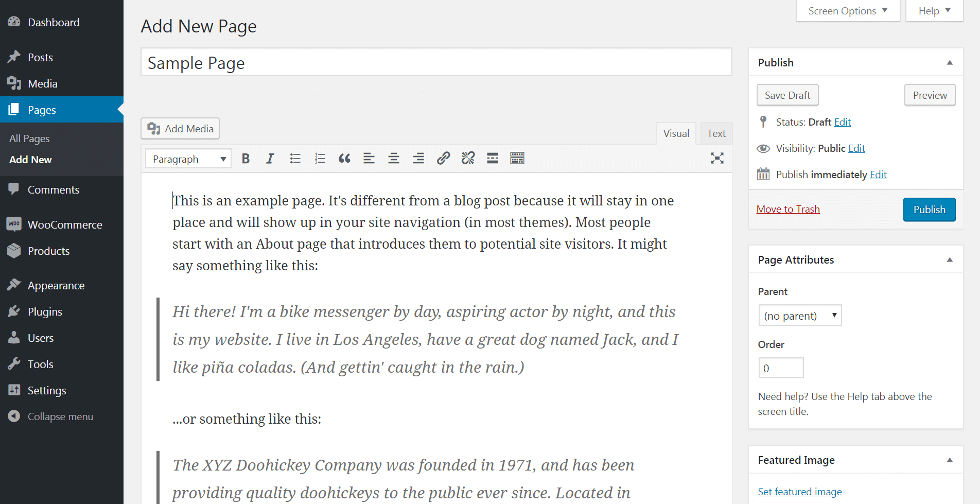
Task: Open All Pages in sidebar menu
Action: point(29,138)
